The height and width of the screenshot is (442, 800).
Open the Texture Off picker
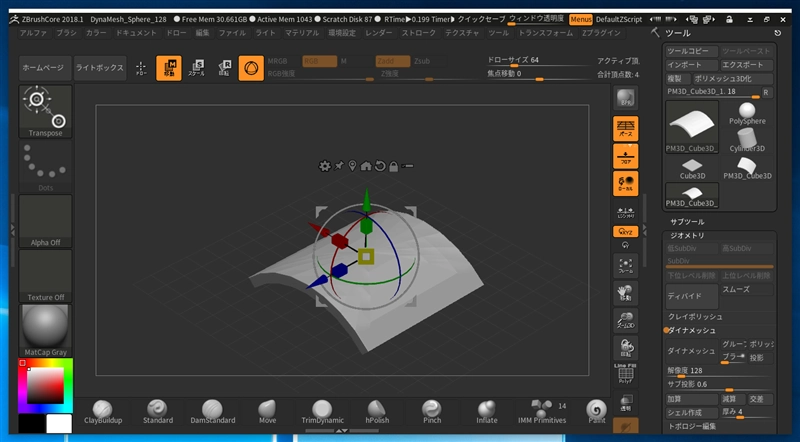point(45,276)
